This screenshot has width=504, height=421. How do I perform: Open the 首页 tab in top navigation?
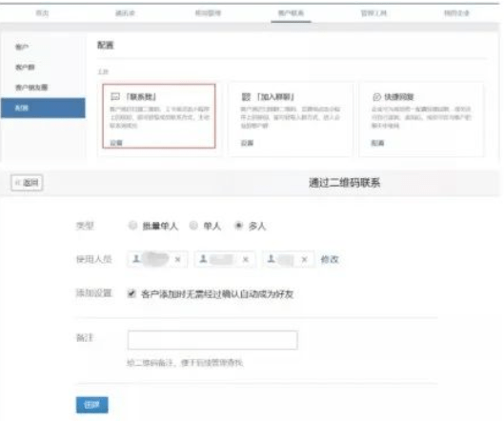pos(42,13)
